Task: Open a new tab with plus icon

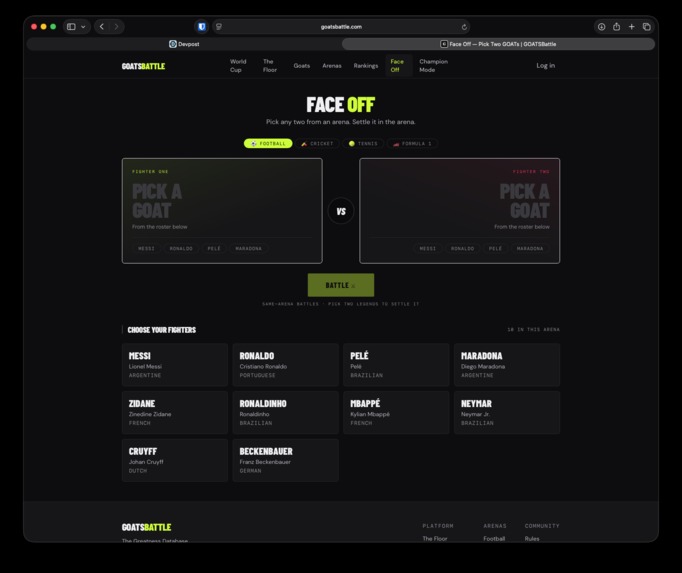Action: (x=632, y=27)
